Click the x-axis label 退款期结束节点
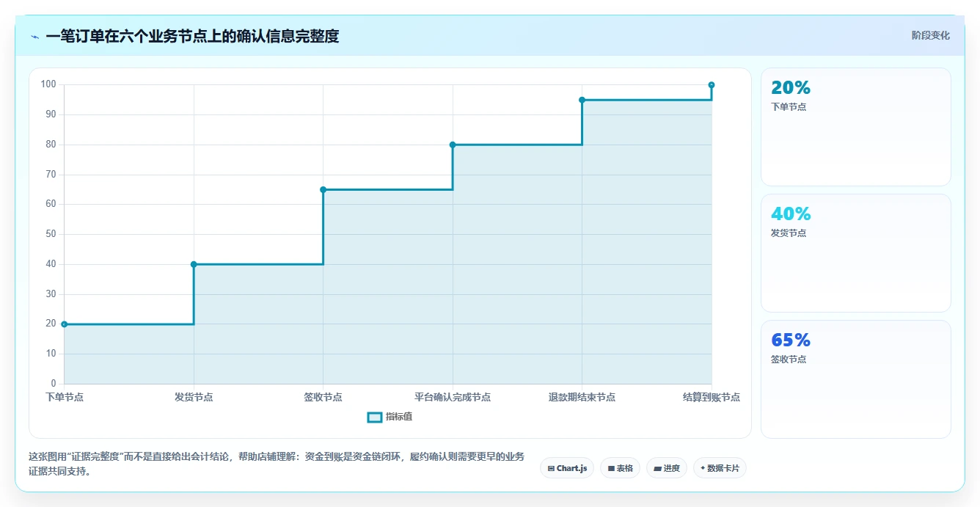980x507 pixels. point(582,397)
